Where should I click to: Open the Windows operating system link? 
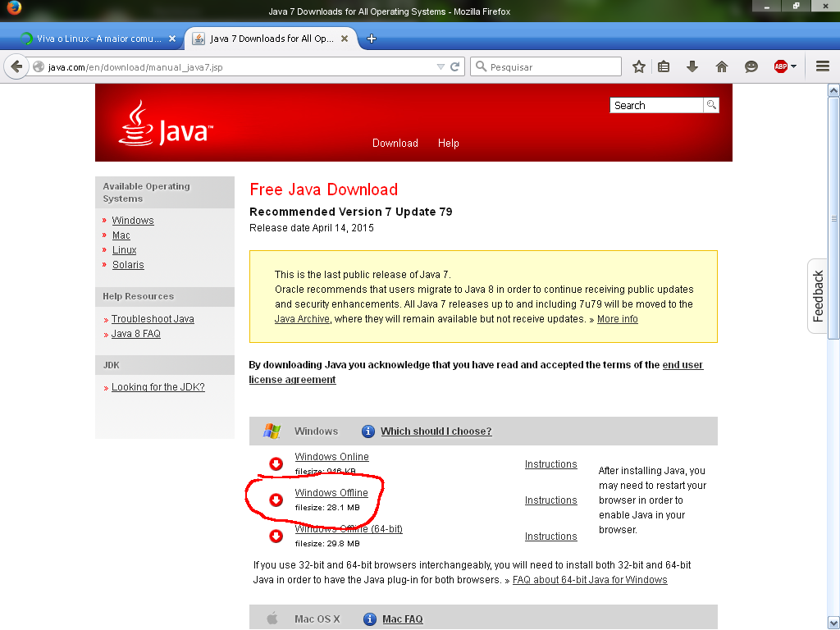(x=133, y=220)
